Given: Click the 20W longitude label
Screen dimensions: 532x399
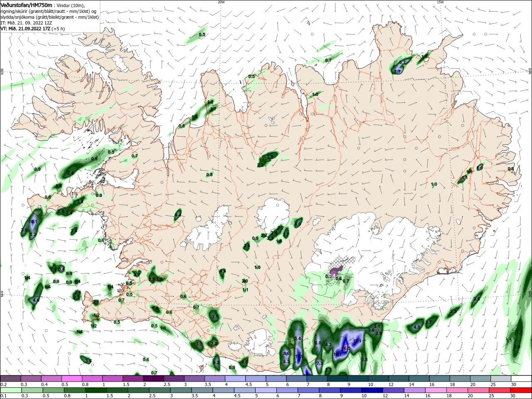Looking at the screenshot, I should tap(221, 2).
